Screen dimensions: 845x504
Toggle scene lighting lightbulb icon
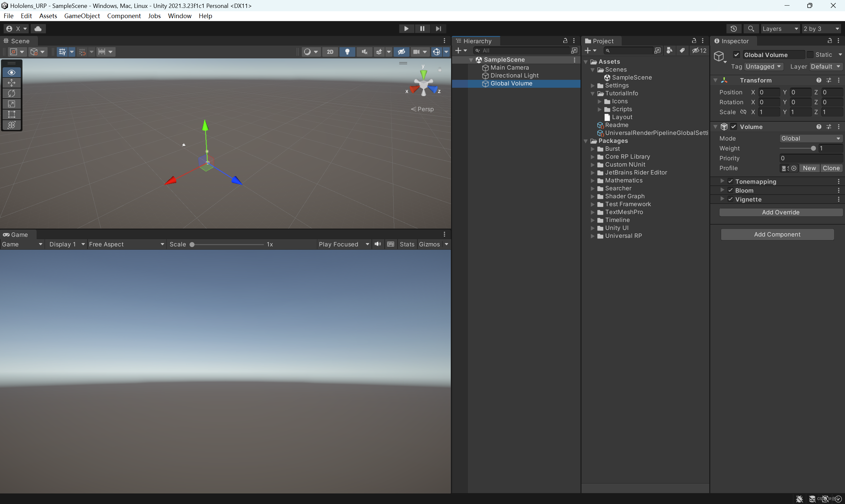point(347,52)
